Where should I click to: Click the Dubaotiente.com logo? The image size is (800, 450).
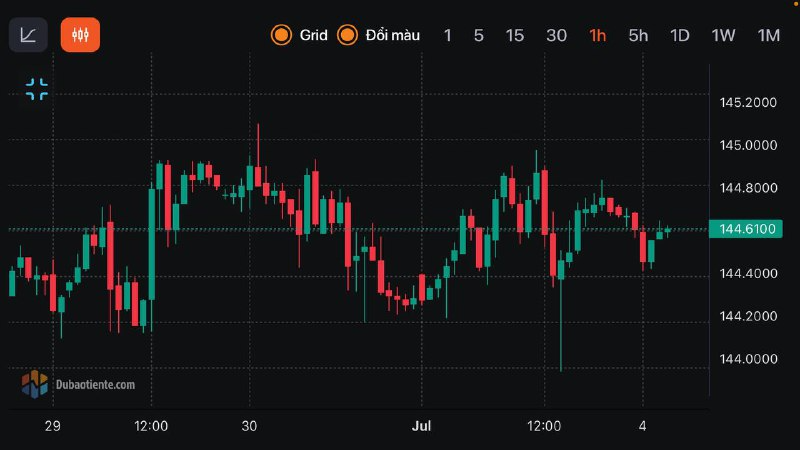tap(78, 383)
